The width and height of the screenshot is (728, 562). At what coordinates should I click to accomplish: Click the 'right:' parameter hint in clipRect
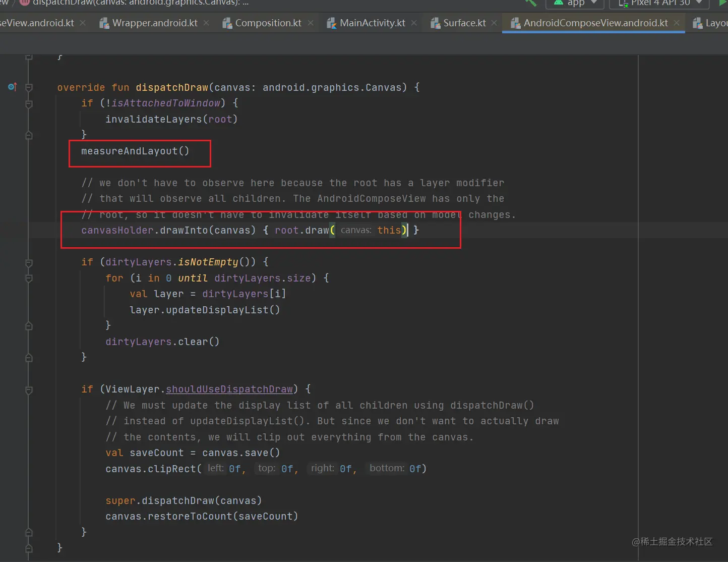(323, 468)
